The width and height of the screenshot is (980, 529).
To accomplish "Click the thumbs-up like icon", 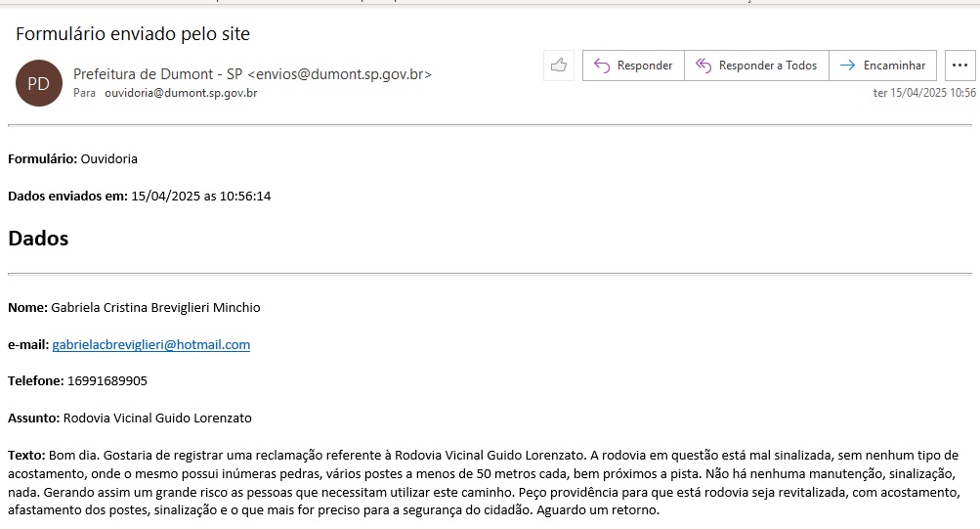I will (x=559, y=66).
